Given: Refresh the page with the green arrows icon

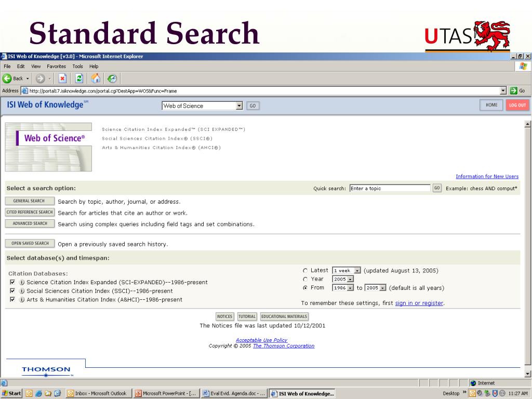Looking at the screenshot, I should (79, 79).
